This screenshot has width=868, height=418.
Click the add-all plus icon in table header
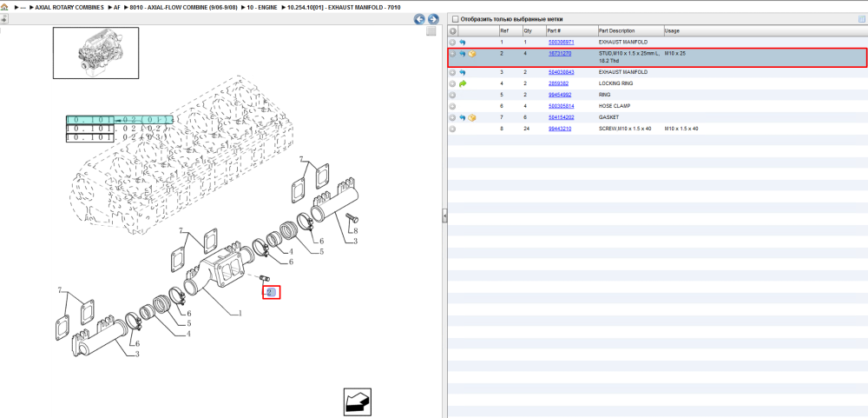[452, 31]
